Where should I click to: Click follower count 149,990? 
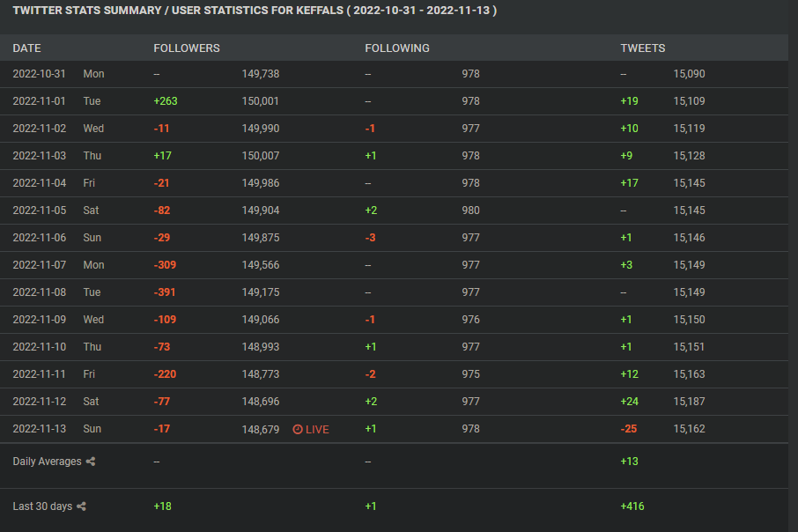[x=261, y=129]
